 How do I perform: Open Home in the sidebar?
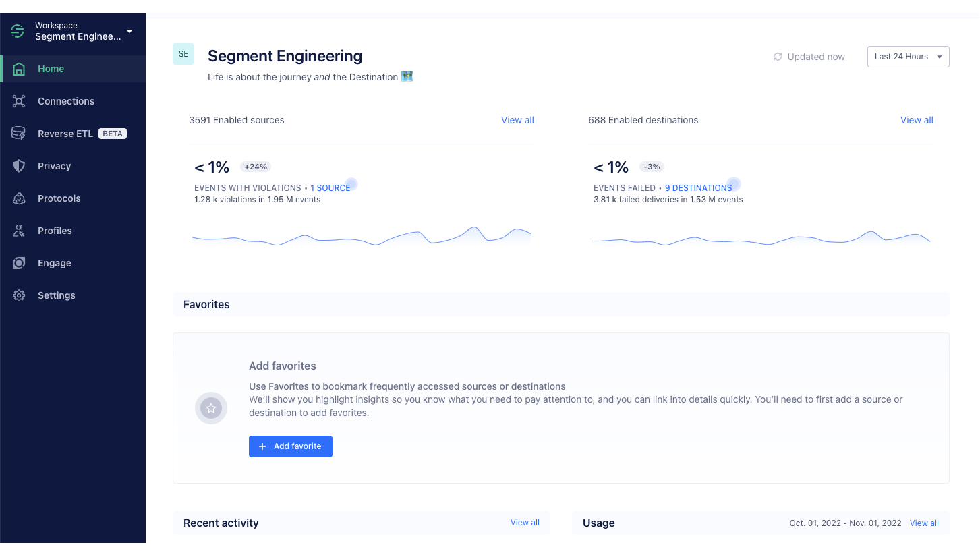coord(73,69)
